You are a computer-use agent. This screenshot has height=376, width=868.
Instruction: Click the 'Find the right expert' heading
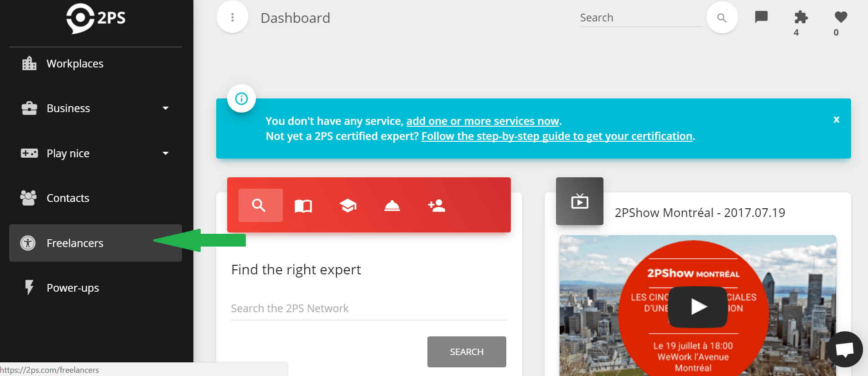click(x=296, y=270)
